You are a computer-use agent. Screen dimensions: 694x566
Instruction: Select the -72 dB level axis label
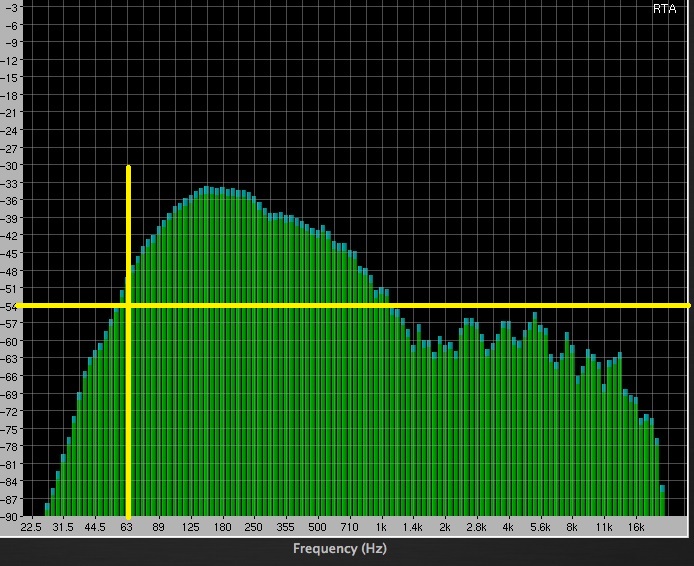(x=10, y=411)
